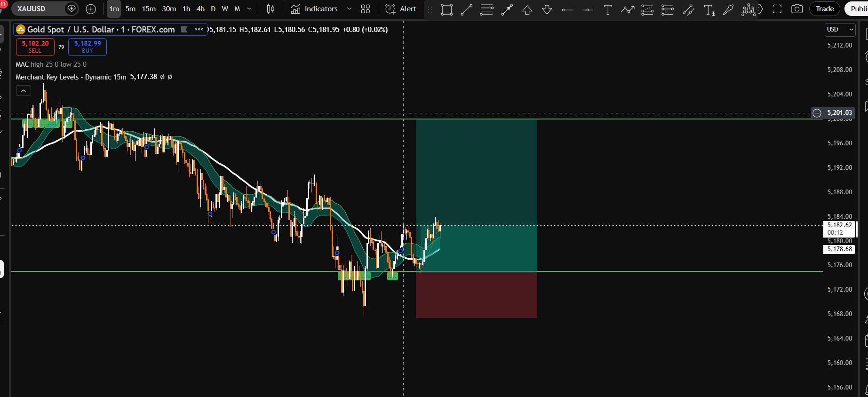Screen dimensions: 868x397
Task: Select the Text tool
Action: tap(608, 9)
